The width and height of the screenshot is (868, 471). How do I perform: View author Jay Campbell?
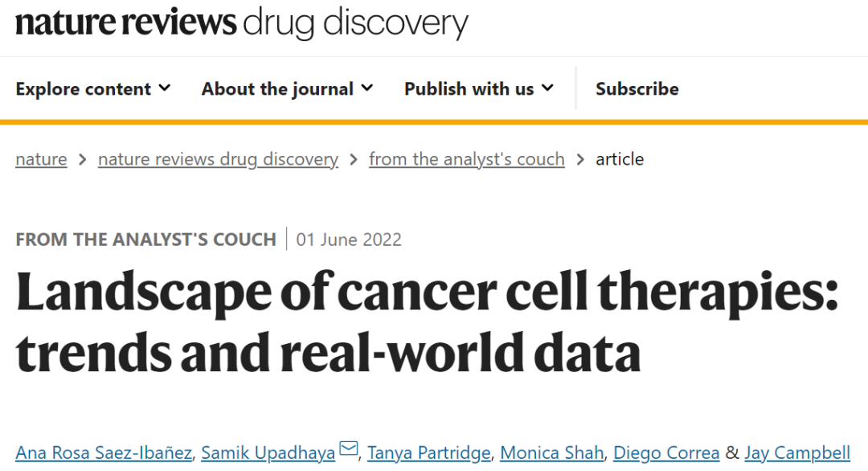[797, 453]
